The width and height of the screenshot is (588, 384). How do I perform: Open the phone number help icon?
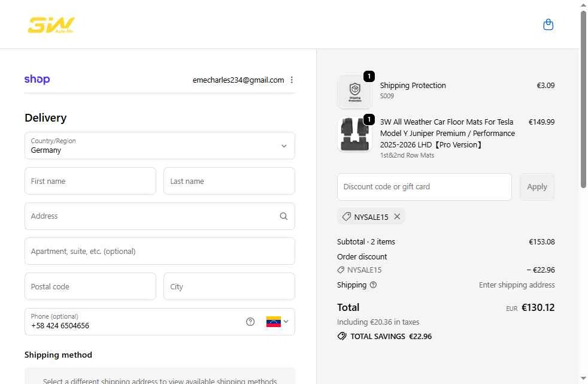click(250, 322)
